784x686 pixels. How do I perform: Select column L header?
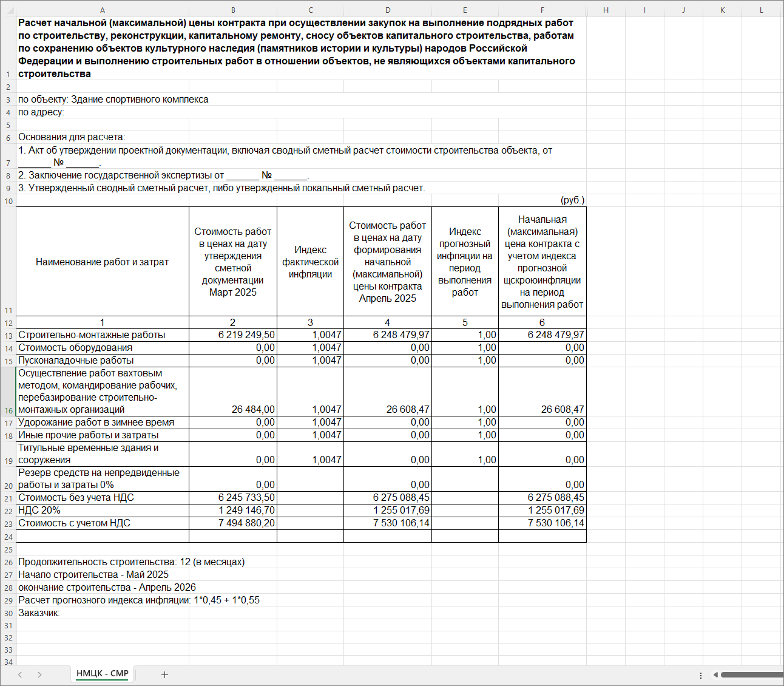click(x=762, y=10)
